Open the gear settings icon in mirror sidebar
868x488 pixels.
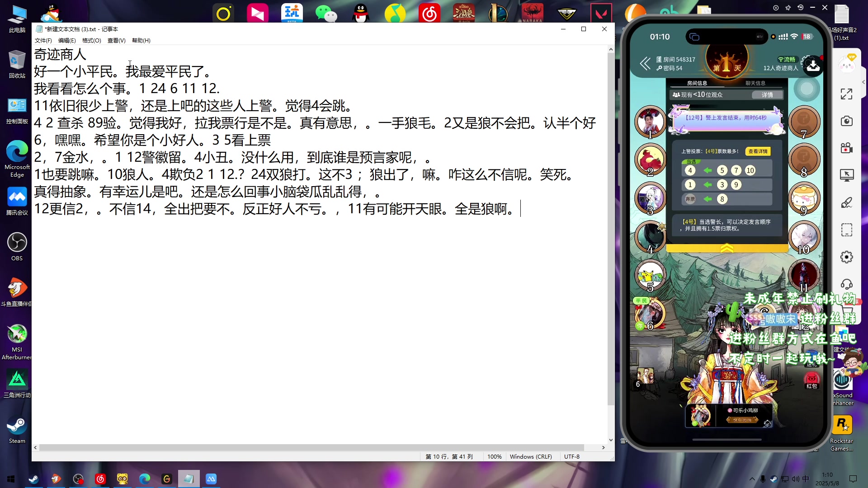pos(846,257)
